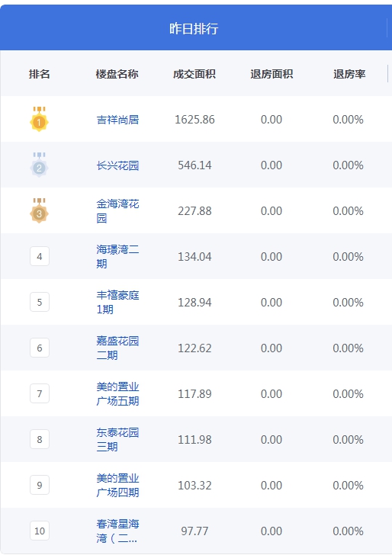Open the 嘉盛花园二期 property link
The height and width of the screenshot is (555, 392).
point(117,348)
